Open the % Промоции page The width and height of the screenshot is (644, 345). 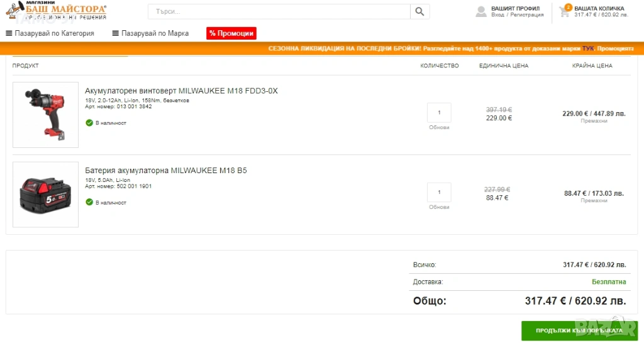[x=231, y=33]
